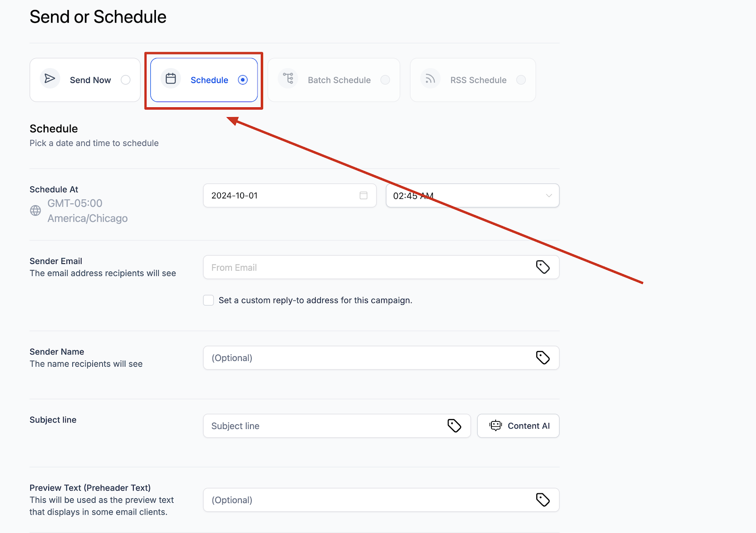Image resolution: width=756 pixels, height=533 pixels.
Task: Click tag icon in From Email field
Action: 543,267
